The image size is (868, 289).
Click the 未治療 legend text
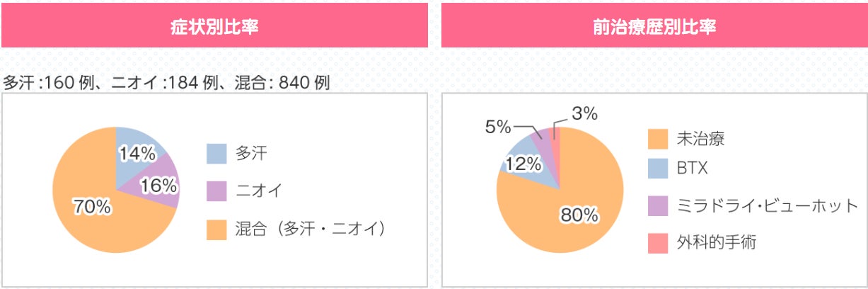(701, 139)
